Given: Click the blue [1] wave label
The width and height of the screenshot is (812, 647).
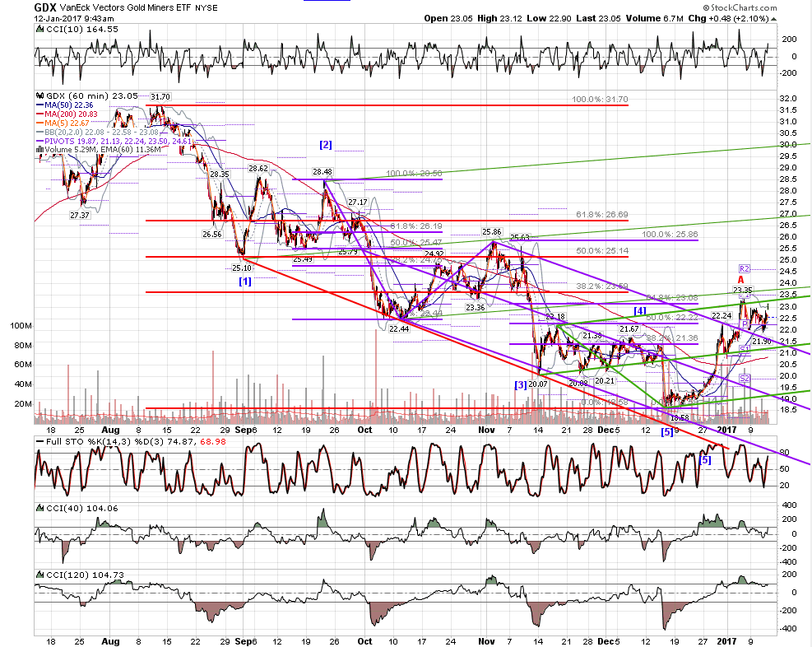Looking at the screenshot, I should (x=245, y=282).
